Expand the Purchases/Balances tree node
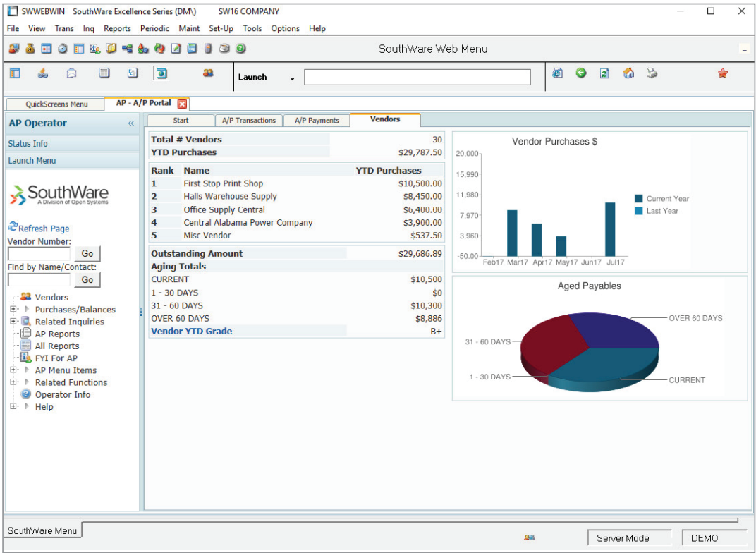The image size is (756, 553). point(13,309)
